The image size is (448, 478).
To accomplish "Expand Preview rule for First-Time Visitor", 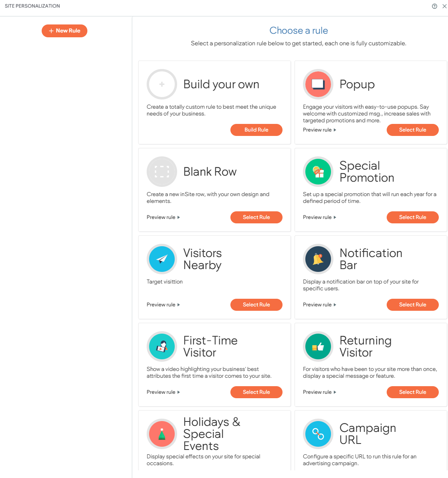I will pyautogui.click(x=163, y=392).
